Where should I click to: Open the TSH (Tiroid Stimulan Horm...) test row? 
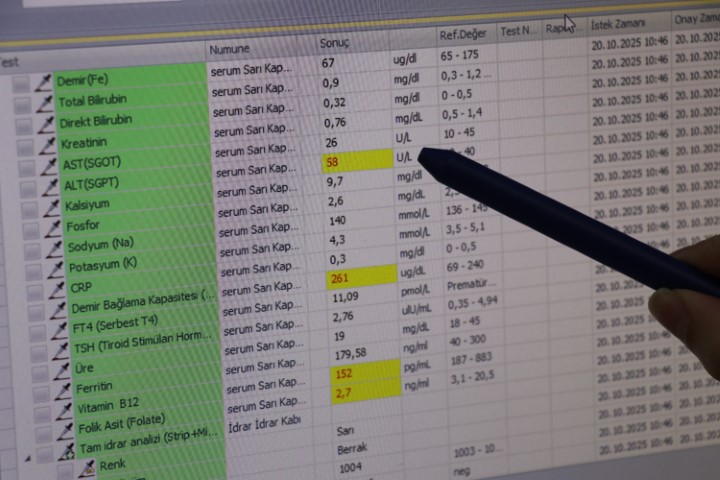point(140,347)
